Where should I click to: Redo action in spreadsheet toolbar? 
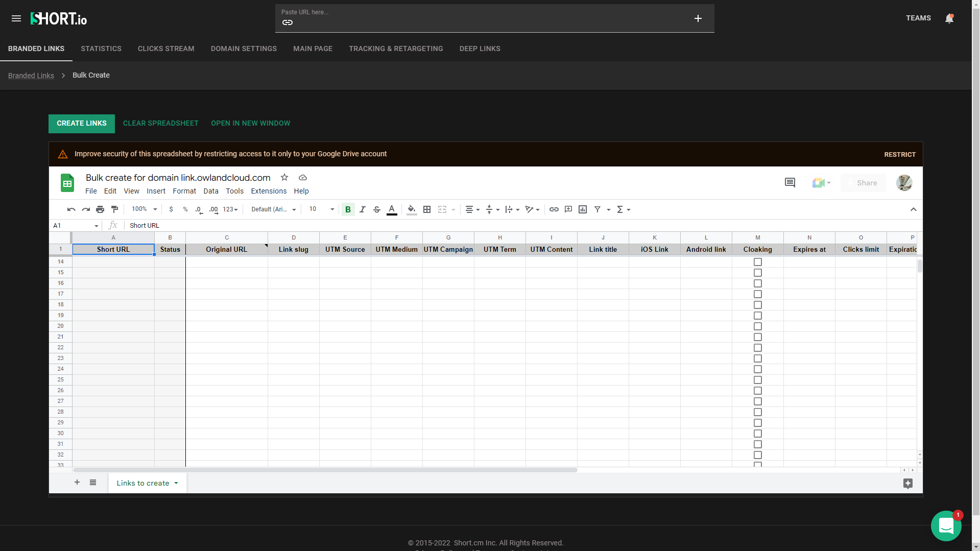(x=86, y=209)
